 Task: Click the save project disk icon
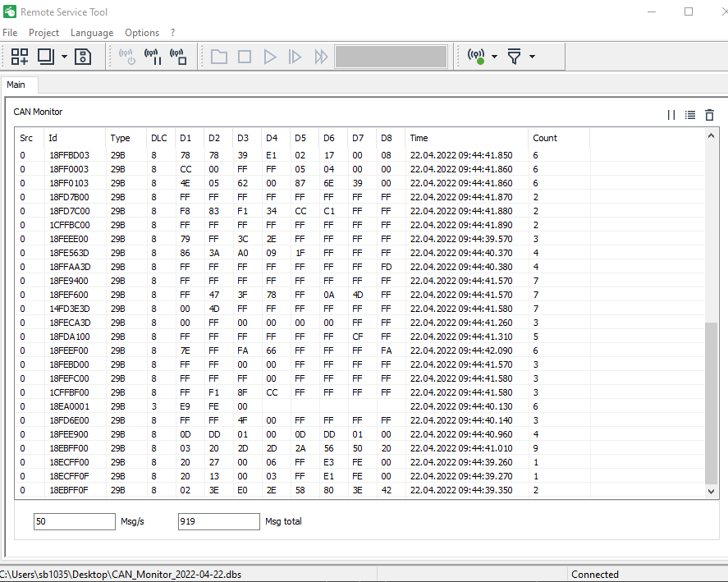(83, 57)
